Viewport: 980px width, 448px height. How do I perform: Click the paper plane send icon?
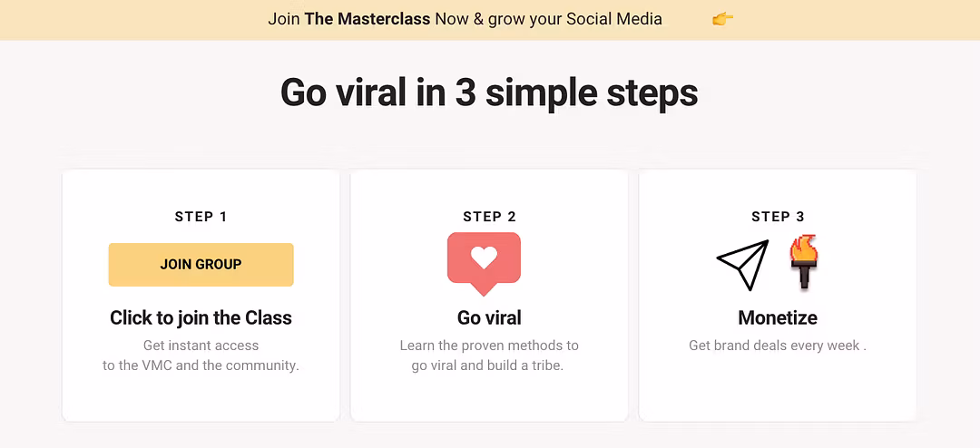click(x=742, y=265)
